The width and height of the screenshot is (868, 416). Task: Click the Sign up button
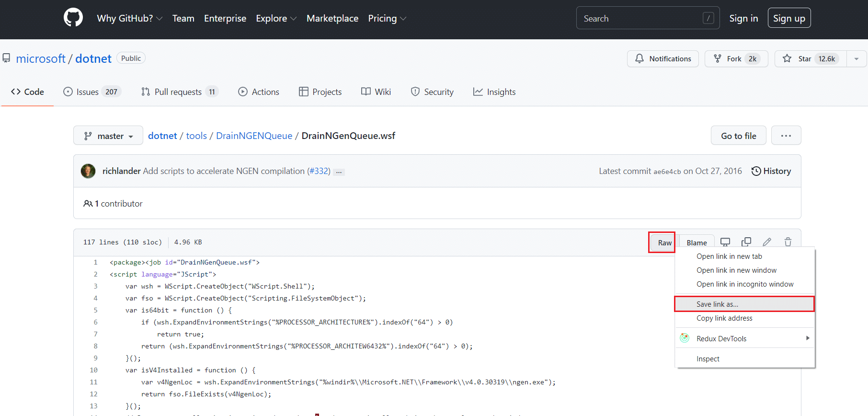789,18
